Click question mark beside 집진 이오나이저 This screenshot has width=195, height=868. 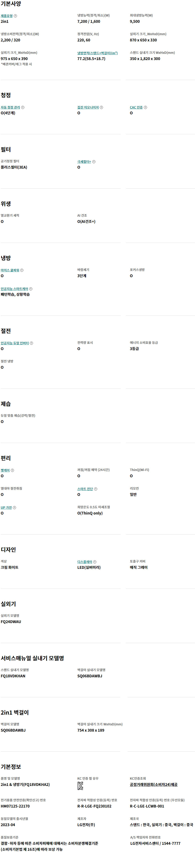pos(102,107)
